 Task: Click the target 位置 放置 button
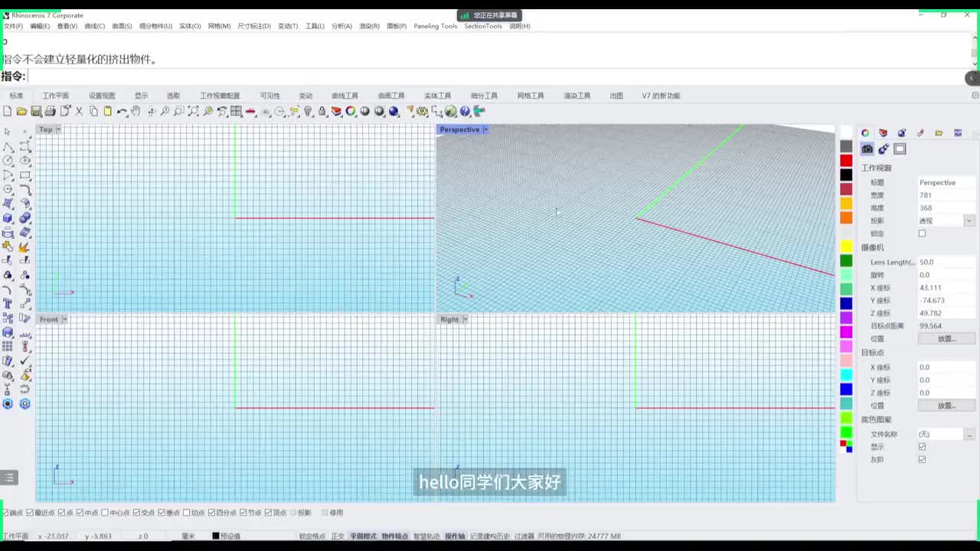(x=946, y=406)
